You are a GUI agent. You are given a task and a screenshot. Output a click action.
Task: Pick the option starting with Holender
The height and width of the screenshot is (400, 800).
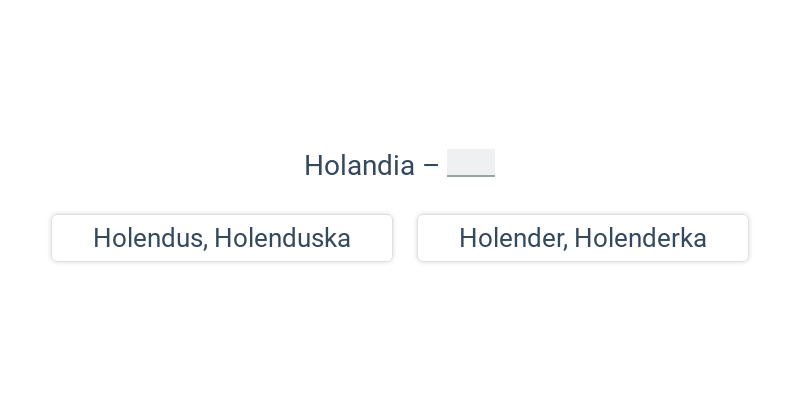point(583,238)
